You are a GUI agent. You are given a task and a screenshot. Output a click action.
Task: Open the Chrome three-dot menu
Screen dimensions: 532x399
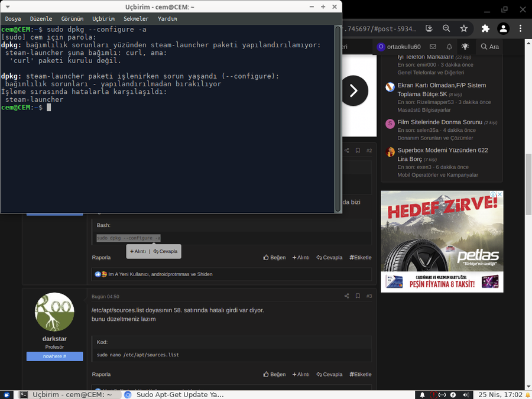click(520, 28)
